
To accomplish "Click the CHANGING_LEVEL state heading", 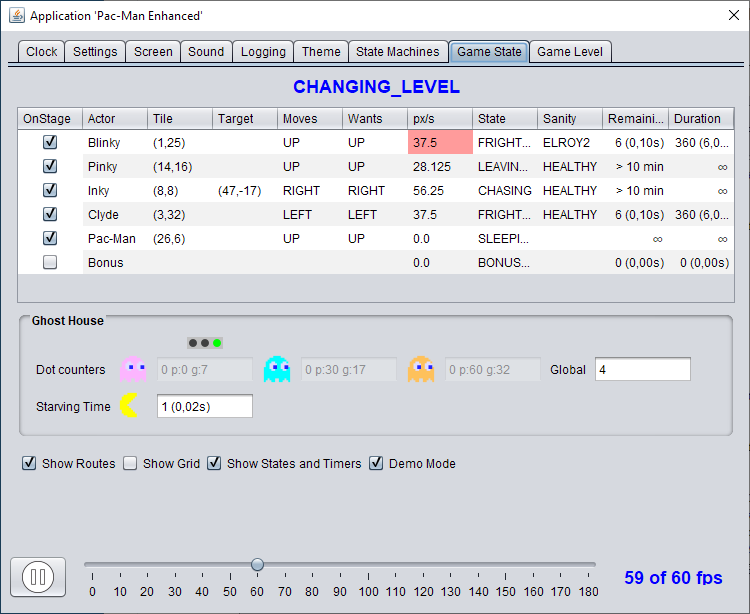I will 376,87.
